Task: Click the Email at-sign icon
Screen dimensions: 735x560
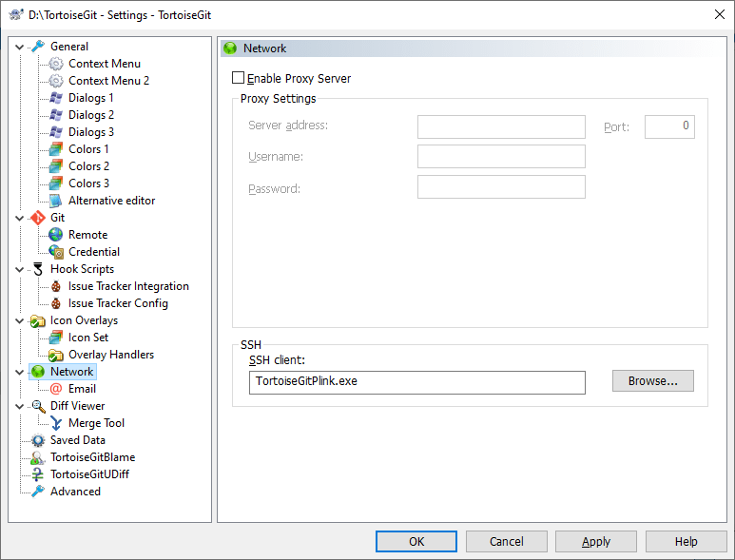Action: click(x=56, y=389)
